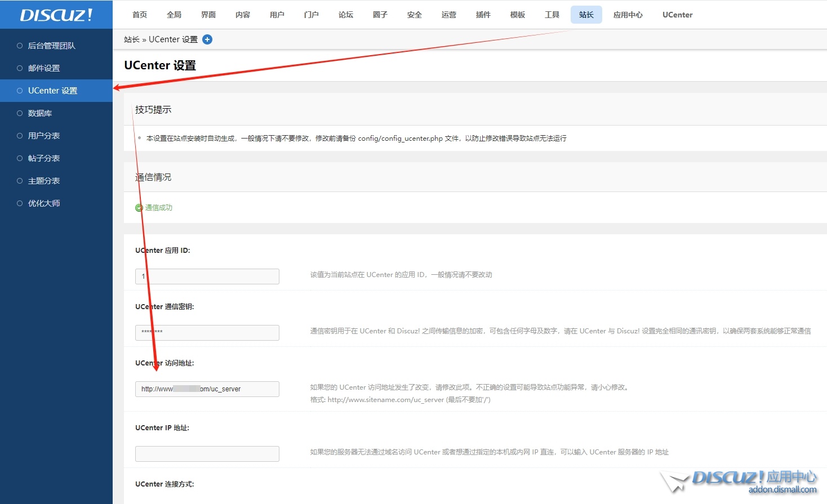Image resolution: width=827 pixels, height=504 pixels.
Task: Go to 用户分表 in sidebar
Action: [56, 136]
